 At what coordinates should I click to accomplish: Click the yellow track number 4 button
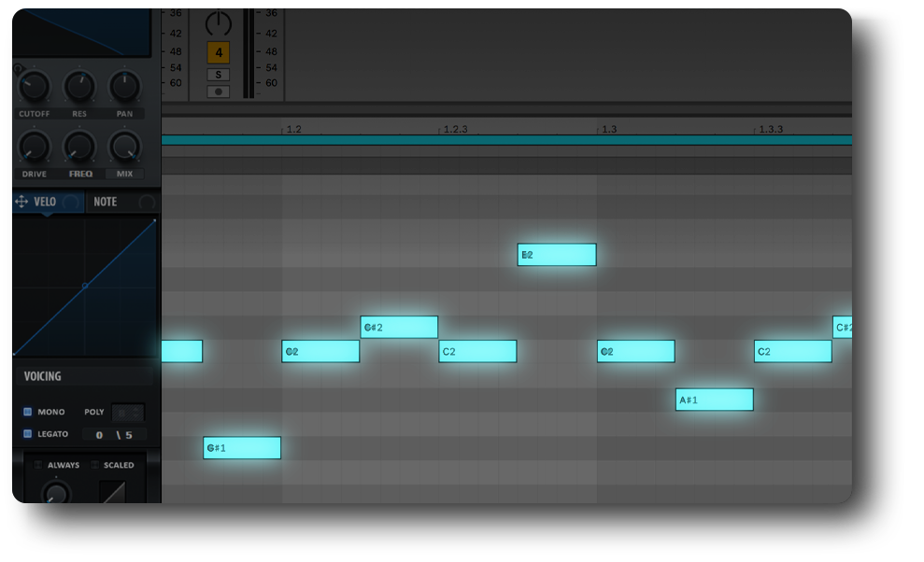click(218, 53)
